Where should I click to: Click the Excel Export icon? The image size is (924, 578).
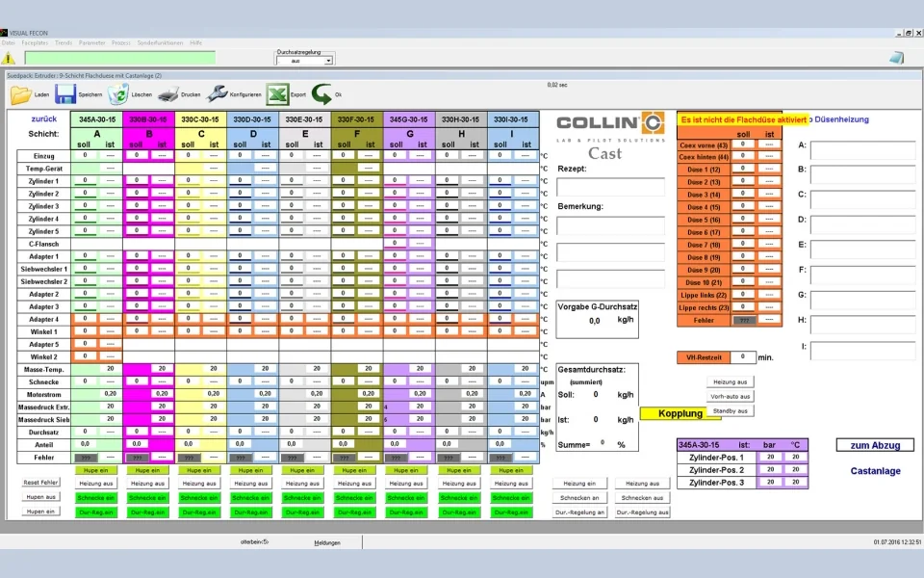click(x=277, y=94)
